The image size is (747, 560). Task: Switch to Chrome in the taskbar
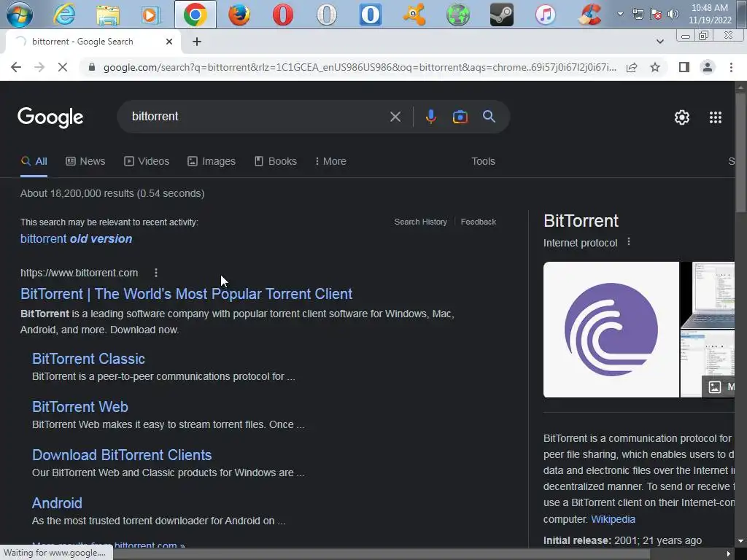tap(196, 15)
